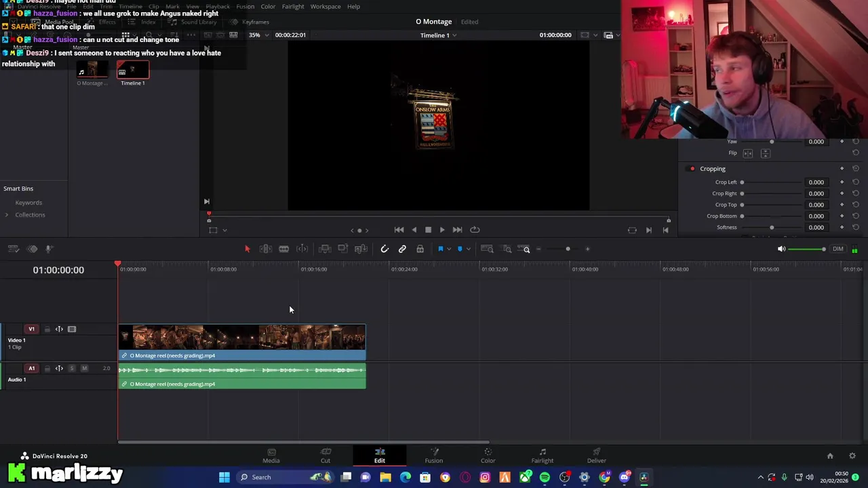Screen dimensions: 868x488
Task: Click the Insert Clip toolbar icon
Action: click(x=325, y=249)
